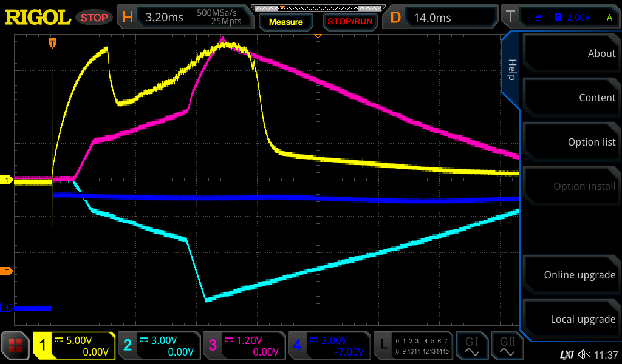
Task: Click the GI signal generator icon
Action: [472, 346]
